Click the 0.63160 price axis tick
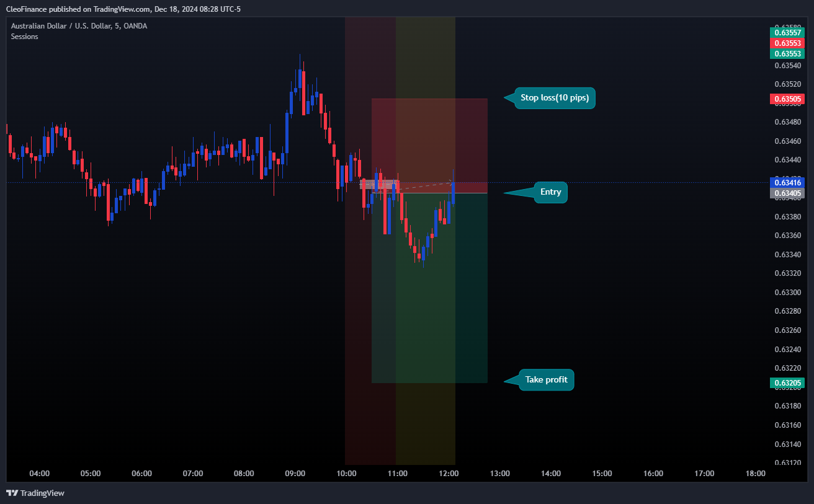 (787, 425)
